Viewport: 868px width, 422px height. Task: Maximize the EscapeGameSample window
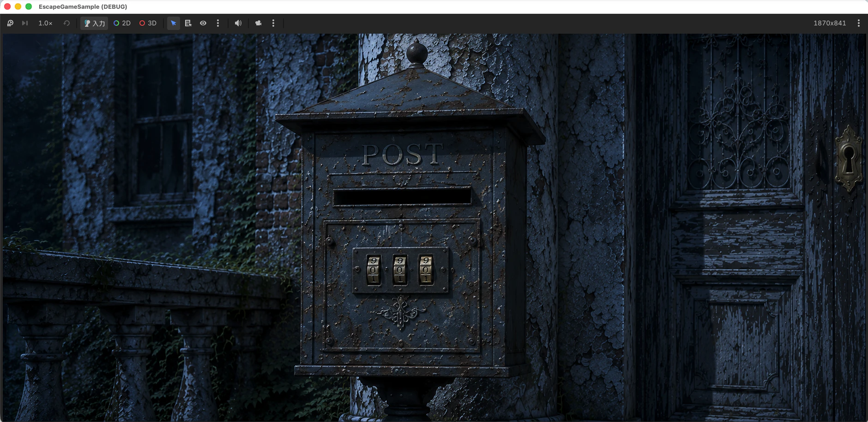tap(29, 6)
